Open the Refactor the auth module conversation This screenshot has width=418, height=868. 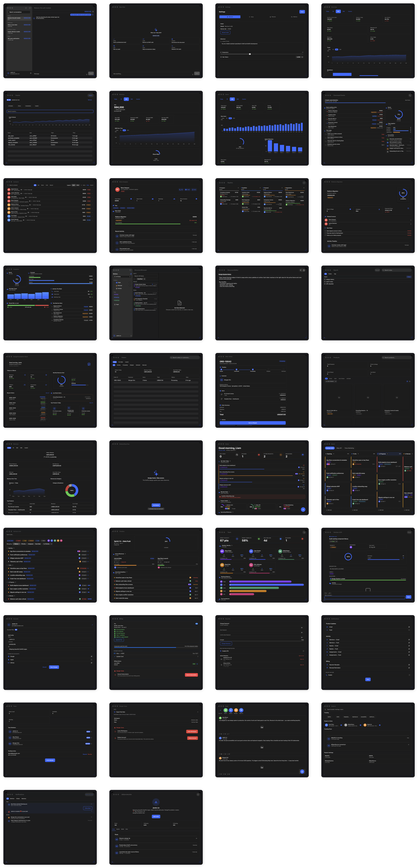(19, 18)
